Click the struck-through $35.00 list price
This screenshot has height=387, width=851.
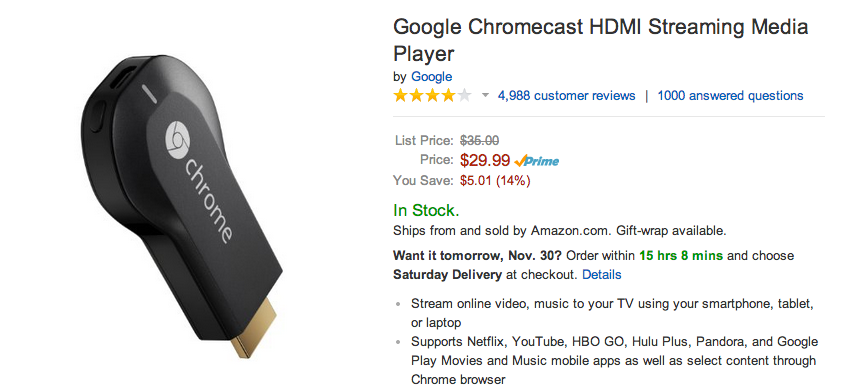click(x=479, y=141)
